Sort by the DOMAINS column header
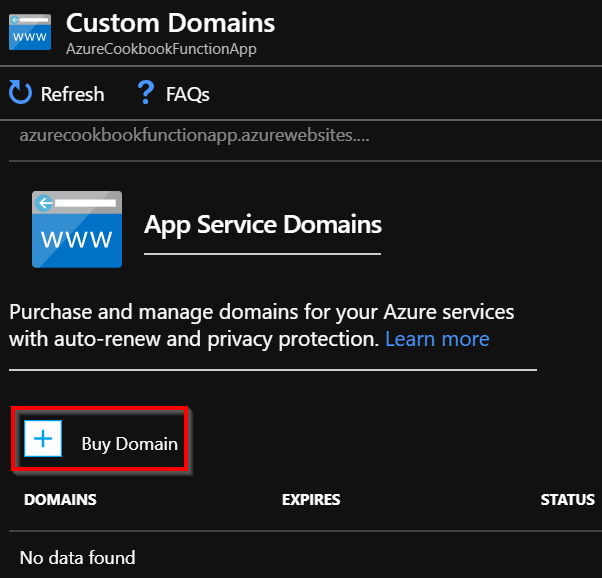The height and width of the screenshot is (578, 602). 60,500
